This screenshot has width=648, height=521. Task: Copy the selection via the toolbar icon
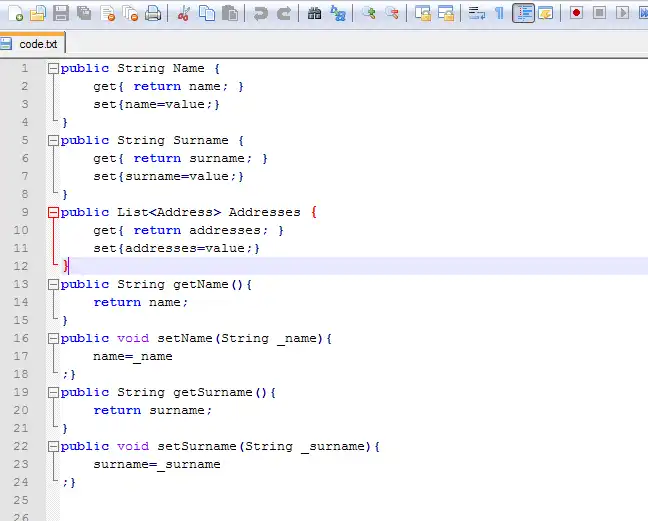click(x=207, y=13)
